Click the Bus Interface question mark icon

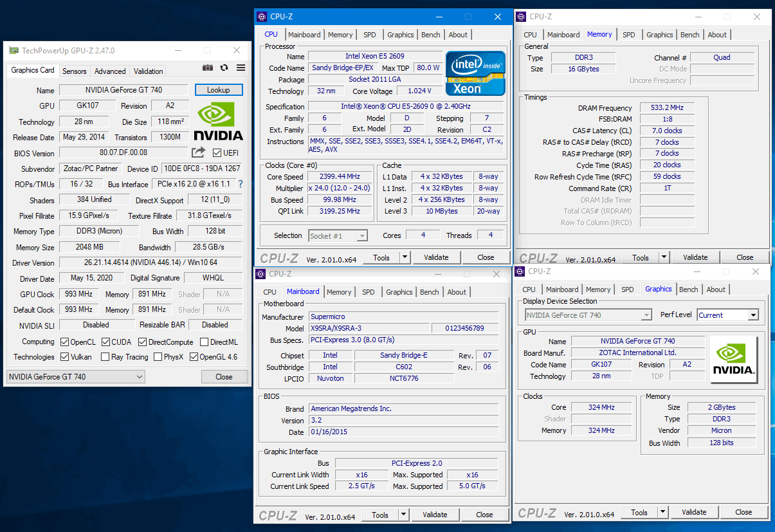tap(241, 184)
